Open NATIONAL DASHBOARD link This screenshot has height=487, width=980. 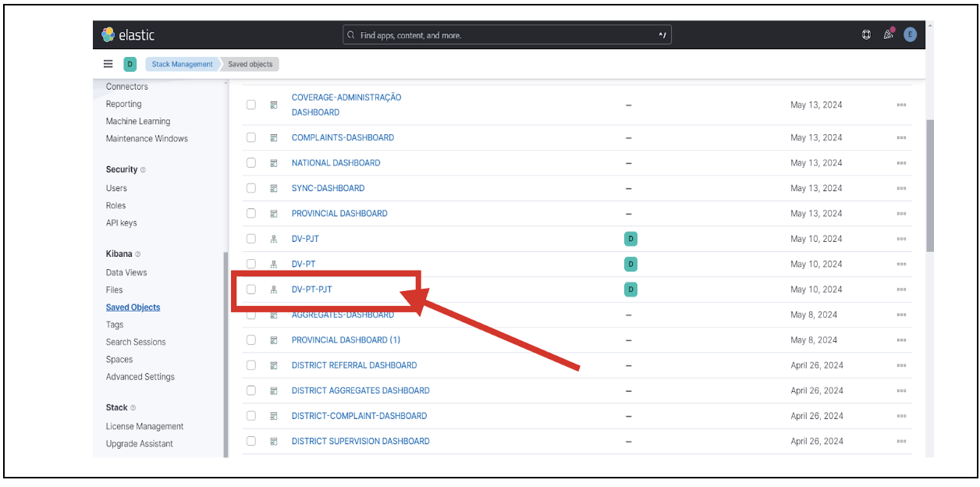point(336,163)
